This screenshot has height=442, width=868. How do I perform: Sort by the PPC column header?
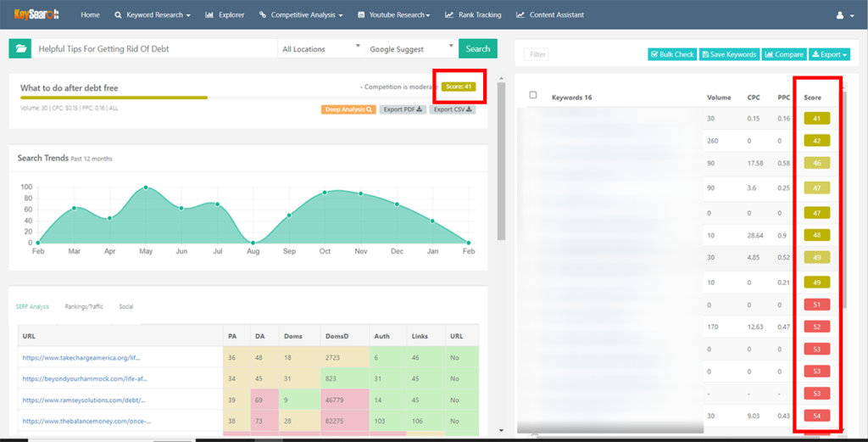click(x=783, y=98)
